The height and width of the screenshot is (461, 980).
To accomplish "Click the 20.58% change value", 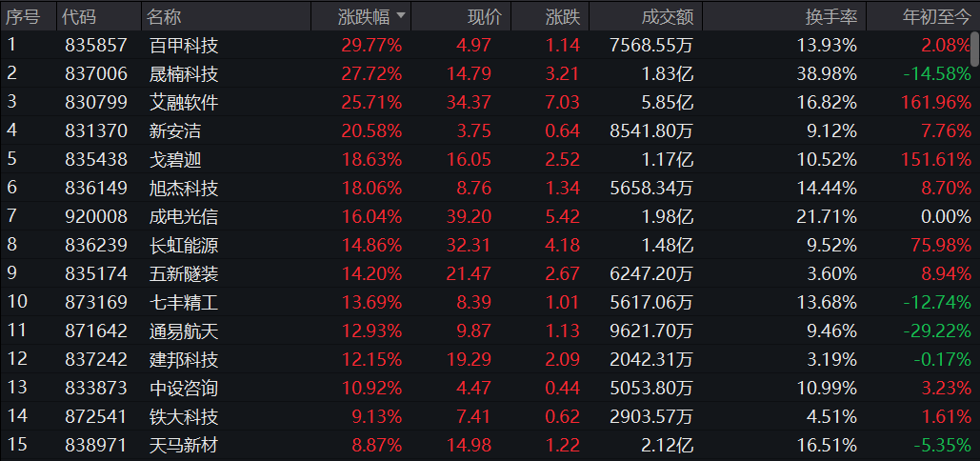I will point(371,131).
